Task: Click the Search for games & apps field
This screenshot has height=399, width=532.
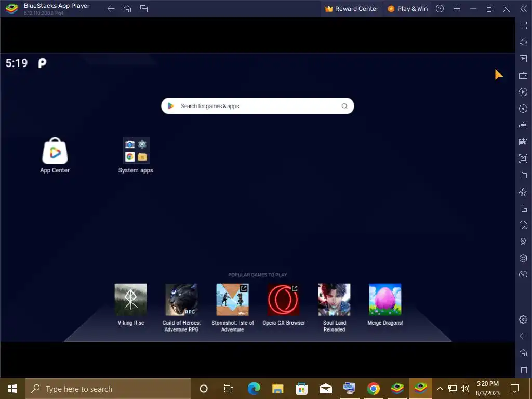Action: 258,106
